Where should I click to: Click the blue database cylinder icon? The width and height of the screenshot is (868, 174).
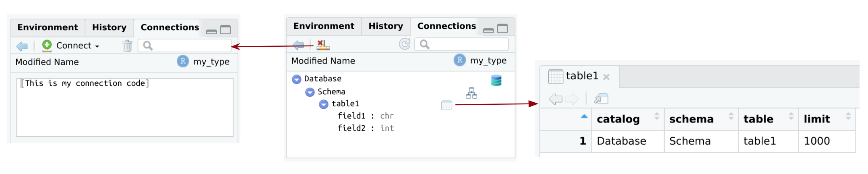click(496, 80)
